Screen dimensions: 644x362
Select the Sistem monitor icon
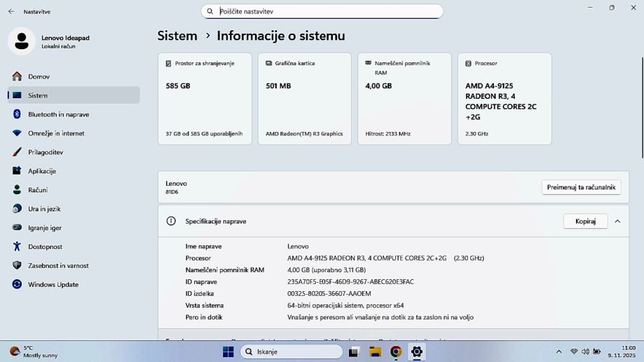pyautogui.click(x=17, y=95)
